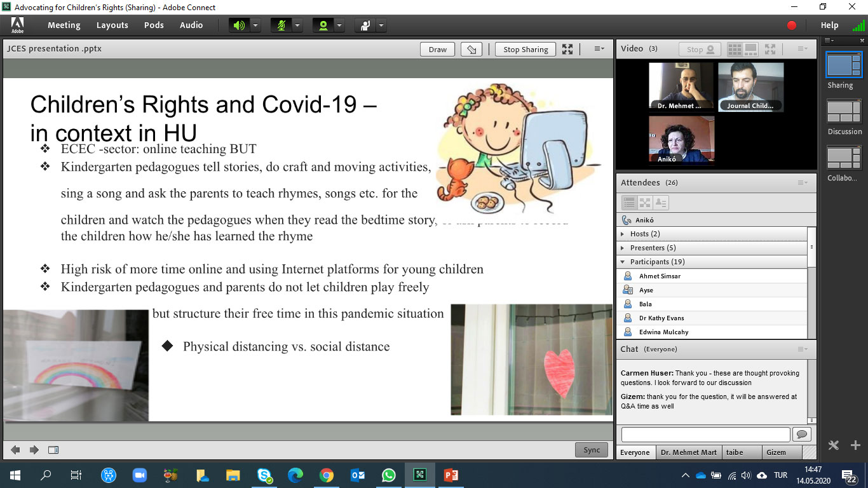Toggle full screen for the Share pod

[567, 50]
